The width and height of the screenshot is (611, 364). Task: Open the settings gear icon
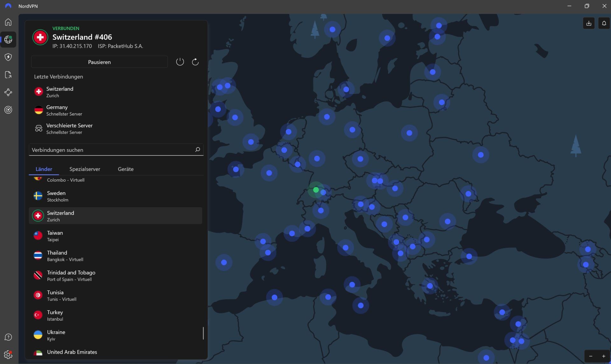click(x=8, y=354)
